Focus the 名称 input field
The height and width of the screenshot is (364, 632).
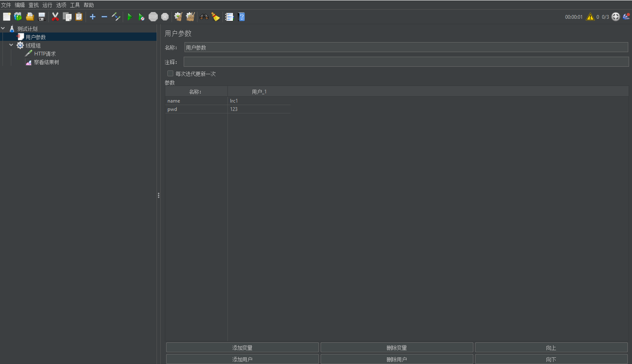pos(406,48)
